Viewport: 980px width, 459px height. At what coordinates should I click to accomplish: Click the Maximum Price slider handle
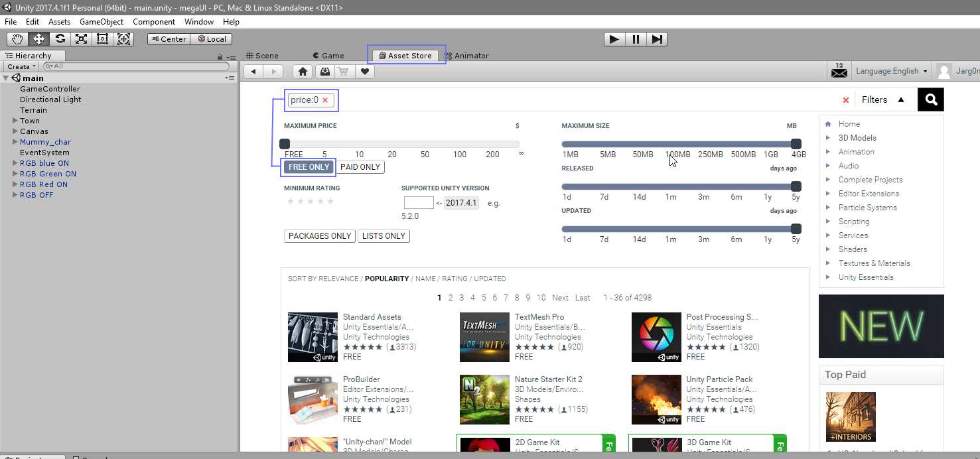pos(285,144)
